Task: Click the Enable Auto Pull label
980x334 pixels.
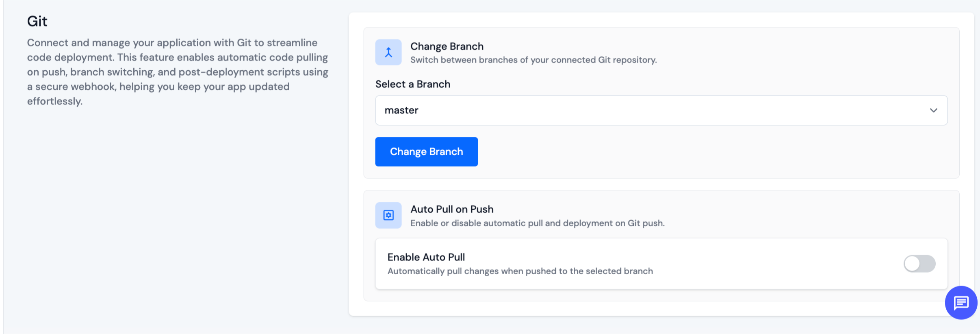Action: pyautogui.click(x=426, y=257)
